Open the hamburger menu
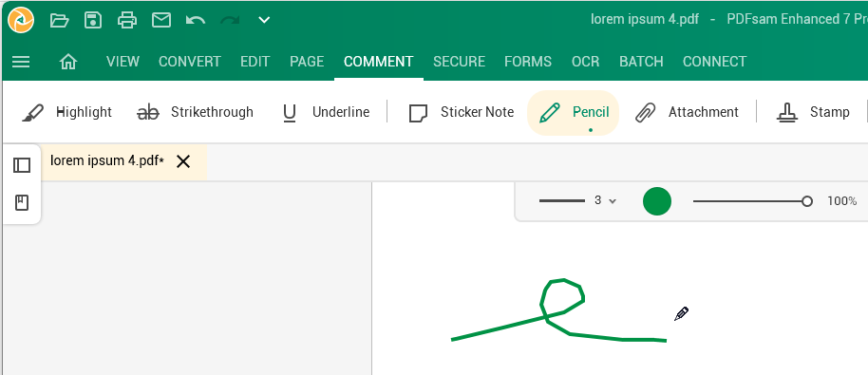This screenshot has height=375, width=868. tap(21, 62)
